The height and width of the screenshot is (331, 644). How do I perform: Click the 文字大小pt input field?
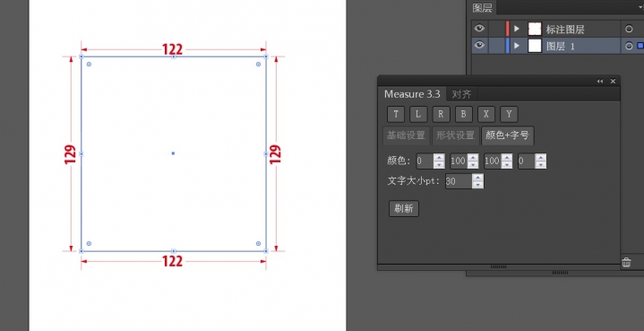[459, 181]
